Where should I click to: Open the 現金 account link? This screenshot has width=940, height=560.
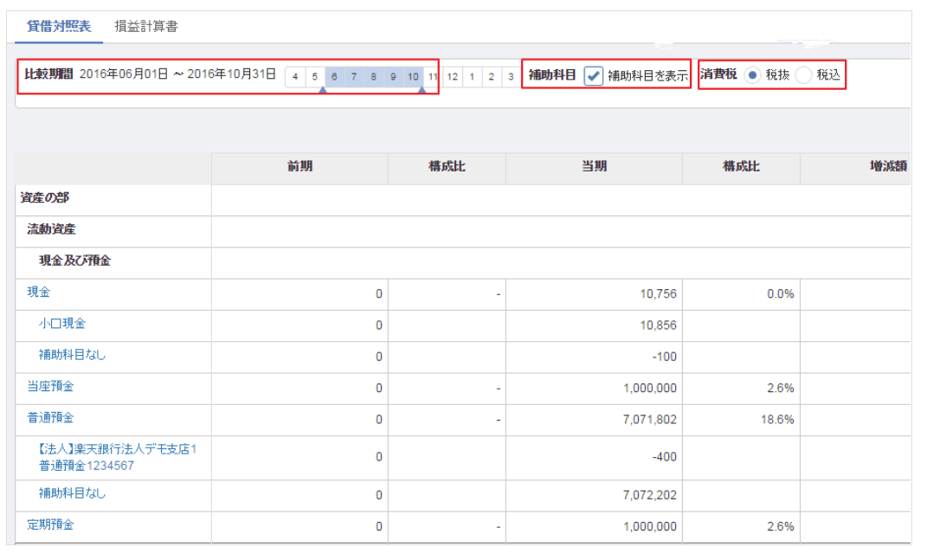pyautogui.click(x=39, y=293)
